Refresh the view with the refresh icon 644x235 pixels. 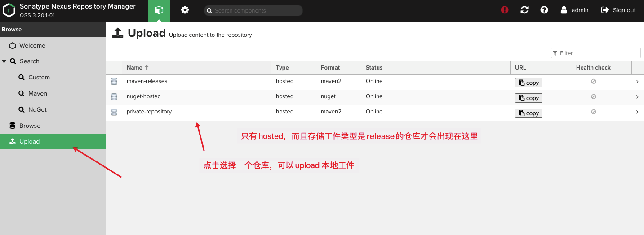click(x=524, y=10)
